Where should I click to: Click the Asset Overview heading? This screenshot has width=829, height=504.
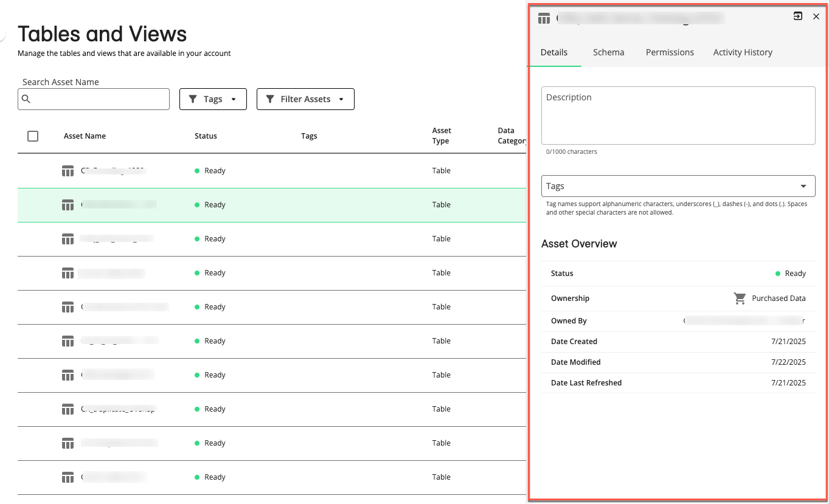coord(579,244)
